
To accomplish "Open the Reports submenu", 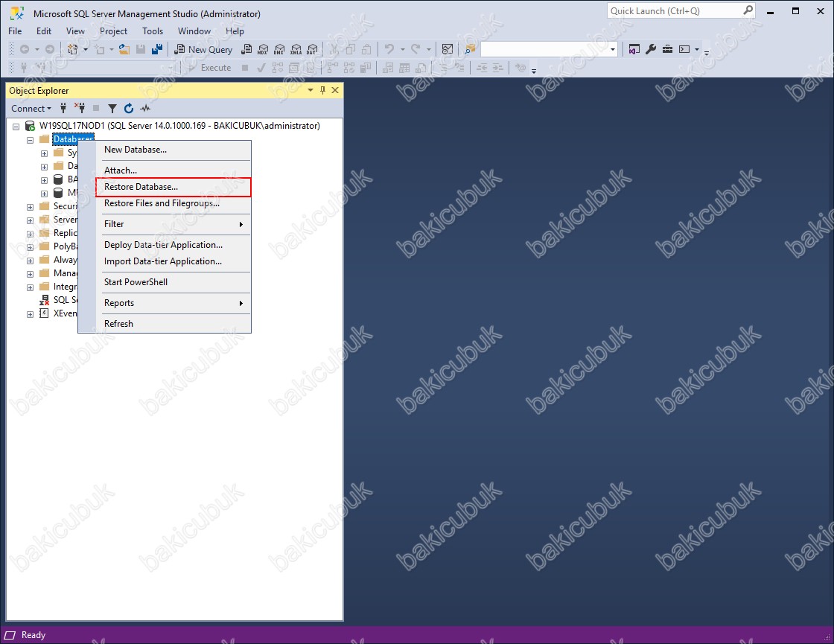I will (x=173, y=302).
